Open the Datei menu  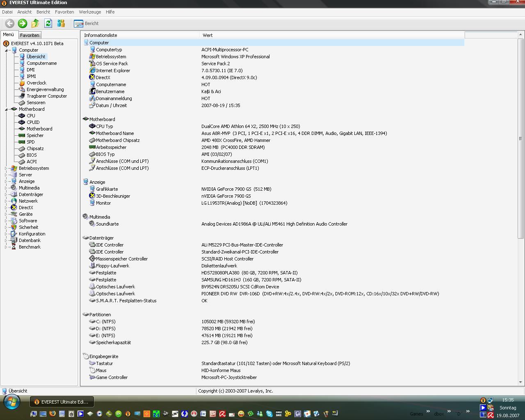click(7, 12)
